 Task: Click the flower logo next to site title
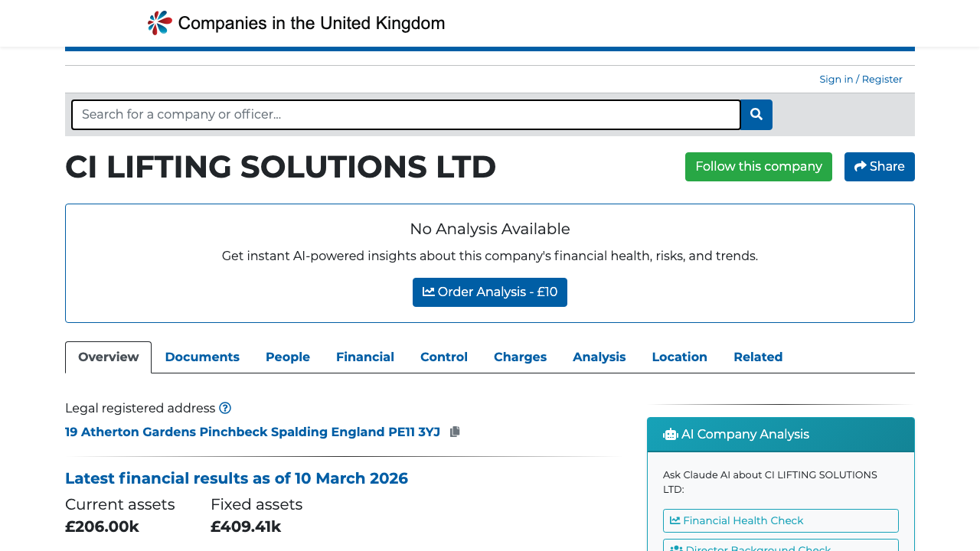tap(158, 22)
